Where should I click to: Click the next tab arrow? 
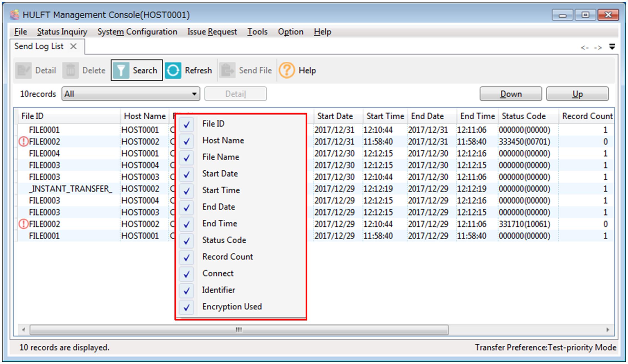(598, 48)
